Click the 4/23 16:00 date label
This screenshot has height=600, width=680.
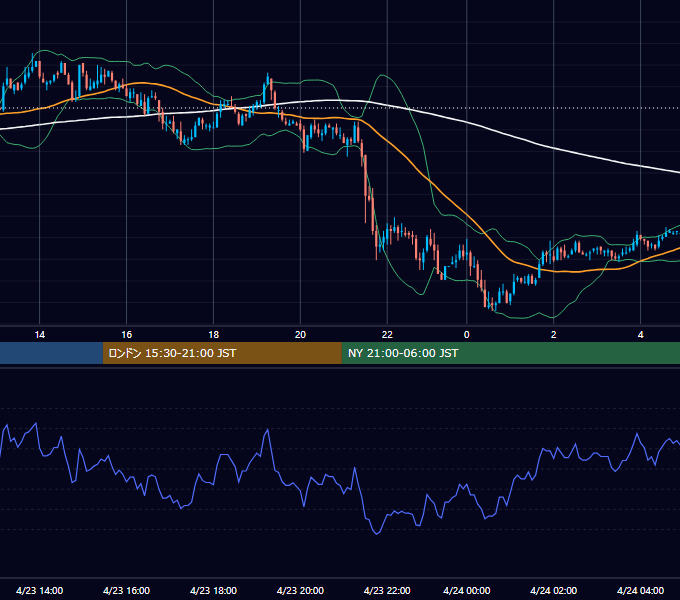[x=126, y=590]
